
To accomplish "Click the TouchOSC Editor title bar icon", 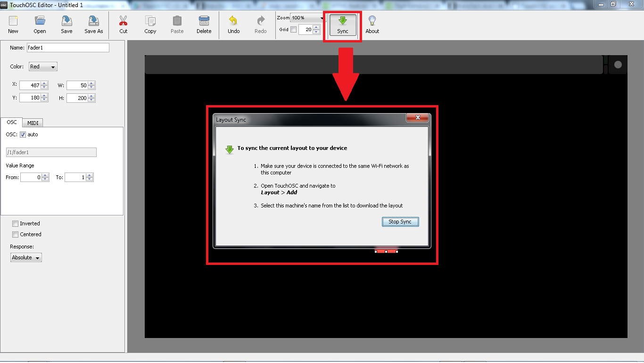I will coord(4,4).
